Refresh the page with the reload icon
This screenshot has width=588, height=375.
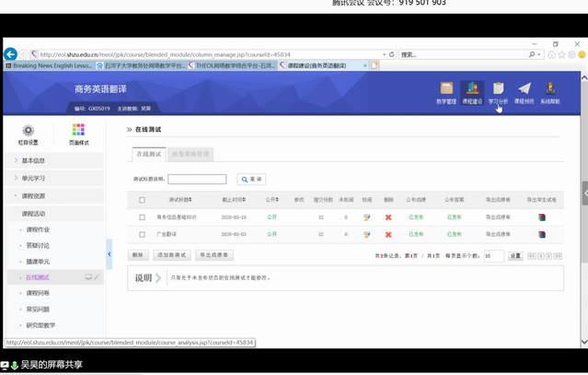pos(392,54)
